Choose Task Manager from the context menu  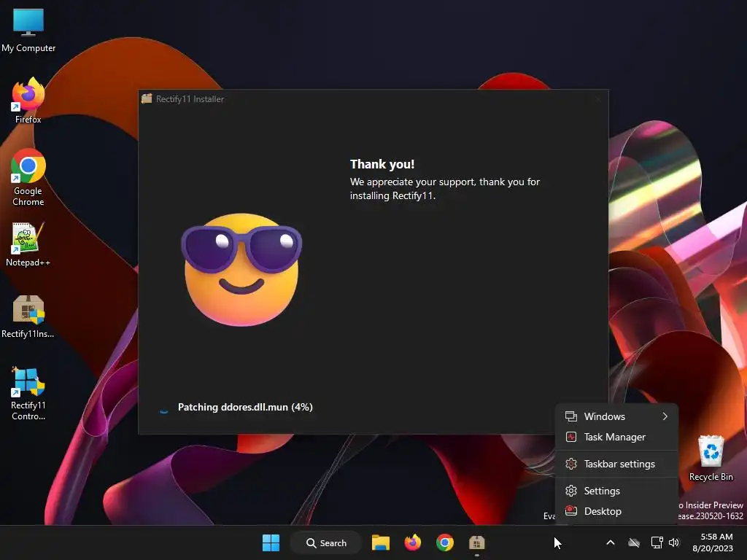click(x=616, y=437)
